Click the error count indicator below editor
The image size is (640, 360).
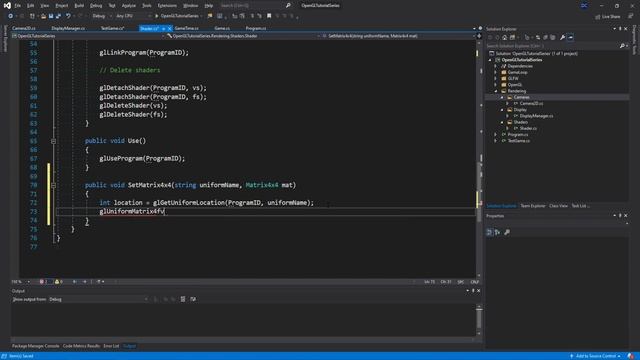coord(44,282)
